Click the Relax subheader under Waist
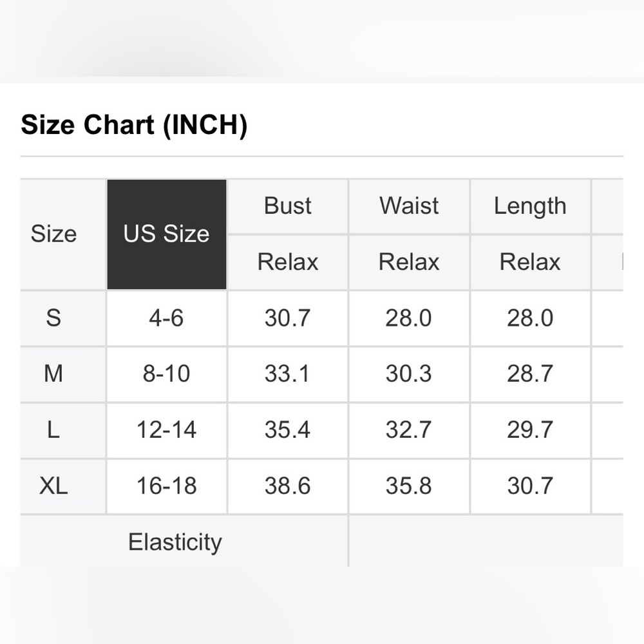This screenshot has width=644, height=644. [x=409, y=263]
